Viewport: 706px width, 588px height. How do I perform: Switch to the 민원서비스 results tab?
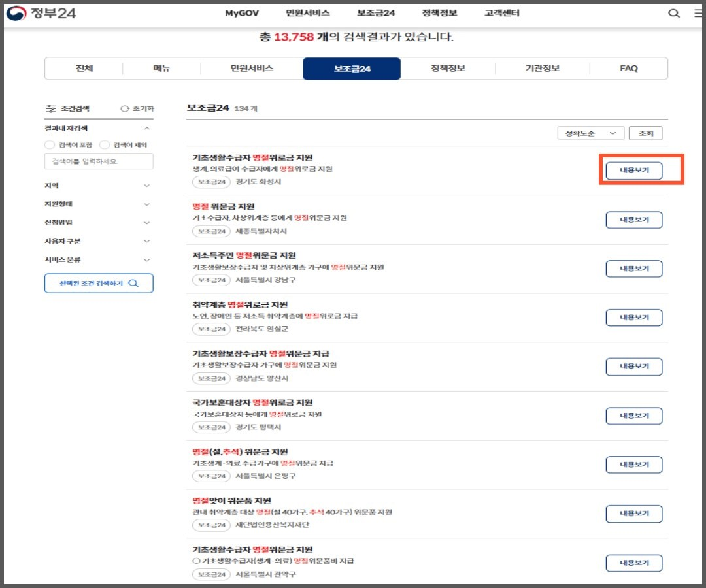tap(252, 69)
